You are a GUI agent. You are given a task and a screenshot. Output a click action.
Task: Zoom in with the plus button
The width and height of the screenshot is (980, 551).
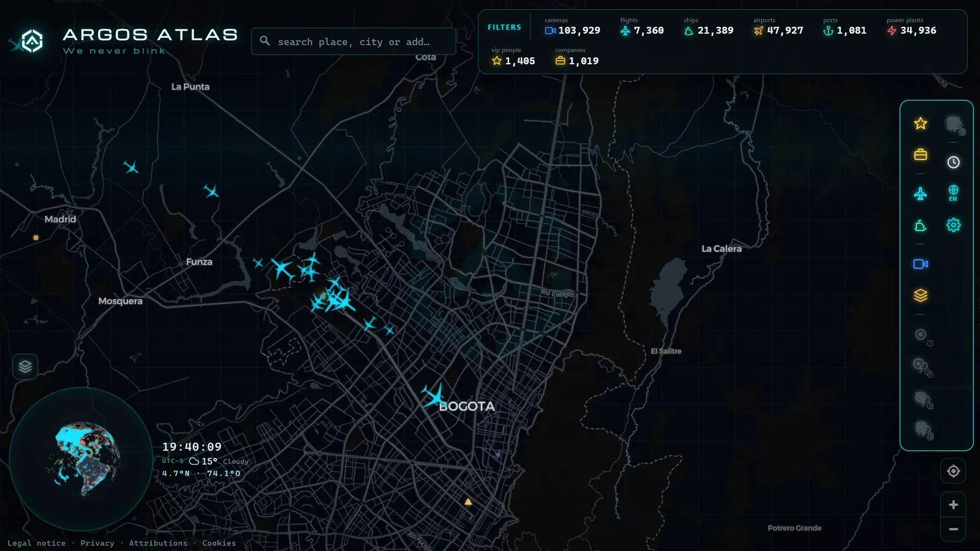tap(954, 505)
